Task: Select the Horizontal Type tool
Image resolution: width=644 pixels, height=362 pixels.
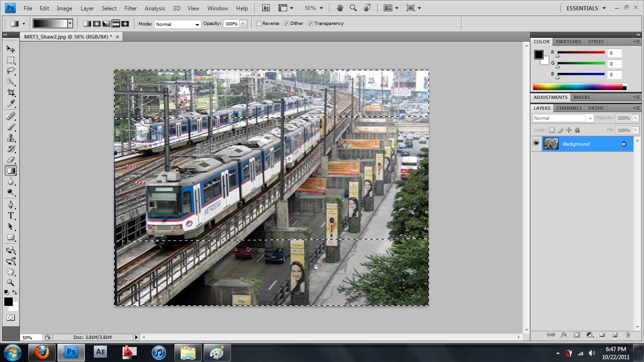Action: [11, 215]
